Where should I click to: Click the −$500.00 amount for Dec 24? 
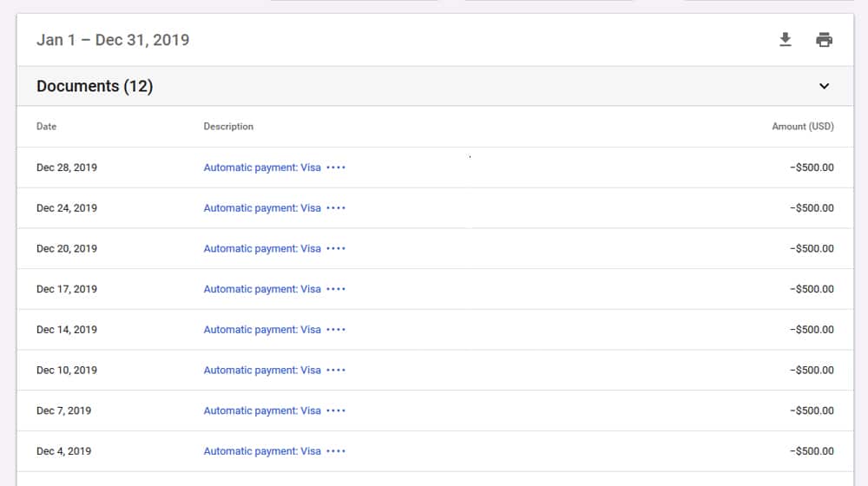pos(812,208)
